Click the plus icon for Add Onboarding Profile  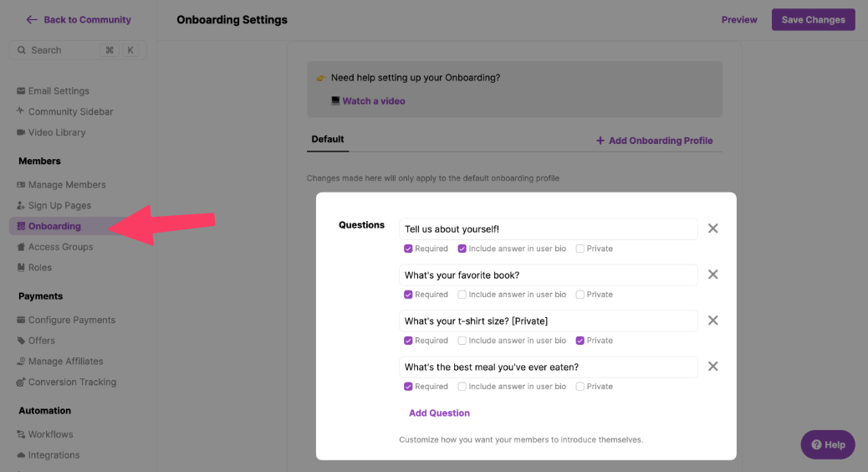[600, 141]
